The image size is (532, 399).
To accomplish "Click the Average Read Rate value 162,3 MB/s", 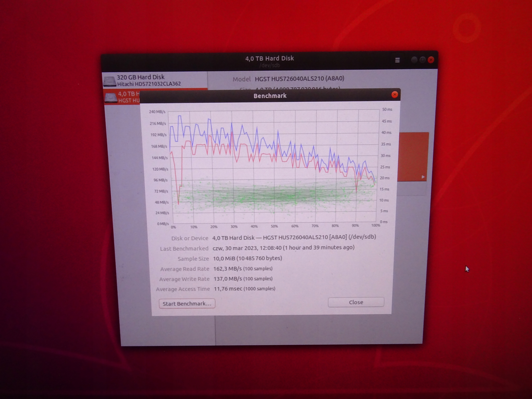I will (x=227, y=269).
